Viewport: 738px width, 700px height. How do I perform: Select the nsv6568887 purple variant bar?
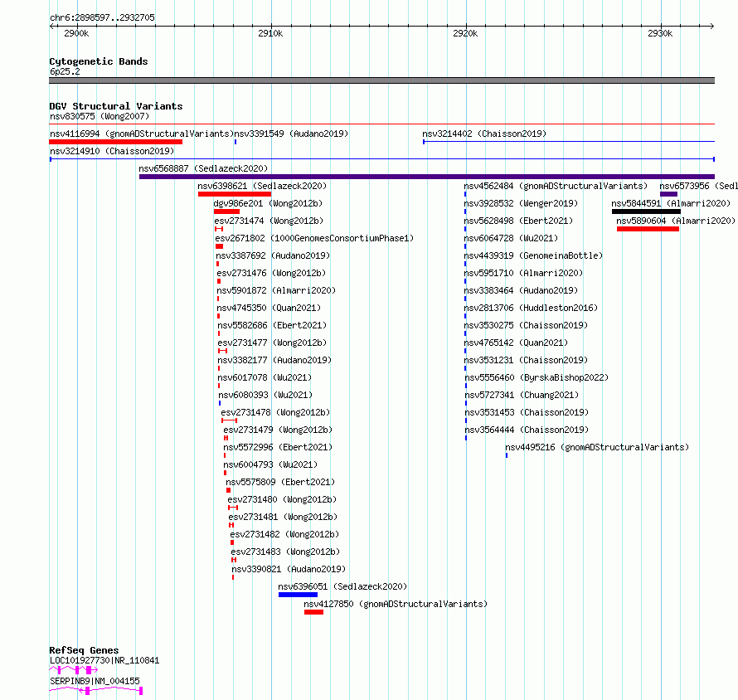[427, 177]
